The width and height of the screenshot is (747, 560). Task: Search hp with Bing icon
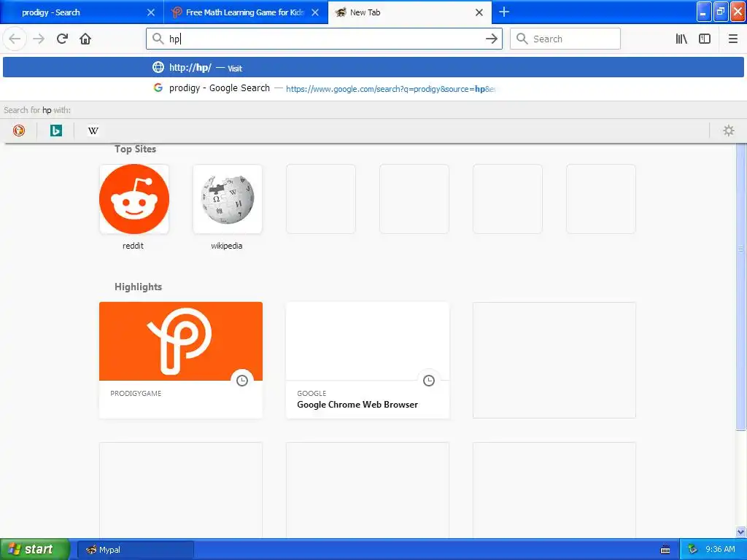(55, 131)
